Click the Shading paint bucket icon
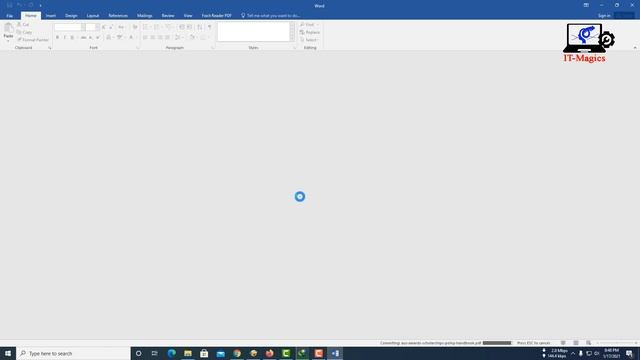The image size is (640, 360). 192,38
